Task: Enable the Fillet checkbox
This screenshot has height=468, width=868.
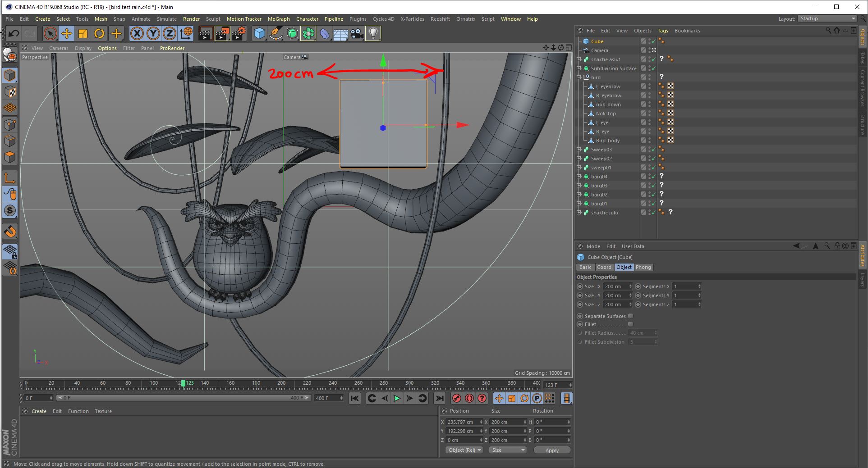Action: 631,324
